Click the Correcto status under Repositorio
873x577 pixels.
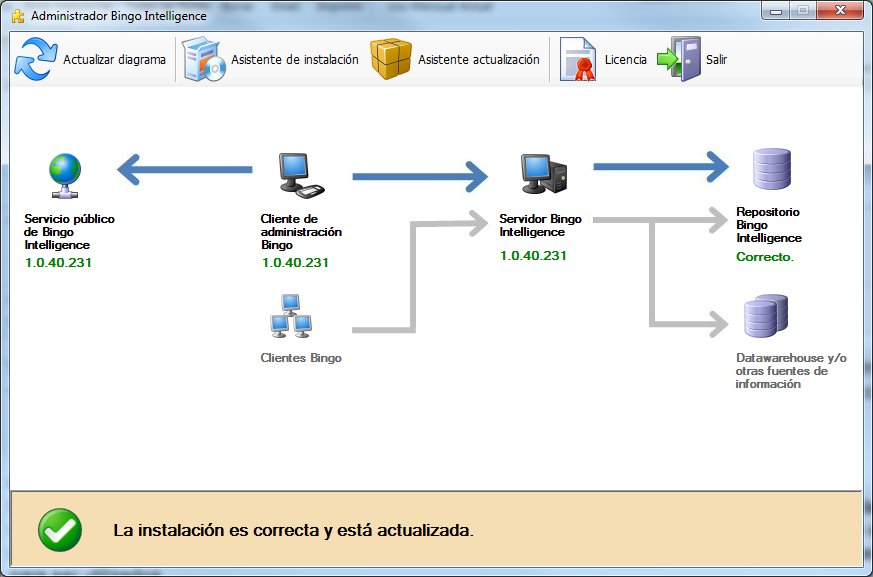(x=765, y=257)
